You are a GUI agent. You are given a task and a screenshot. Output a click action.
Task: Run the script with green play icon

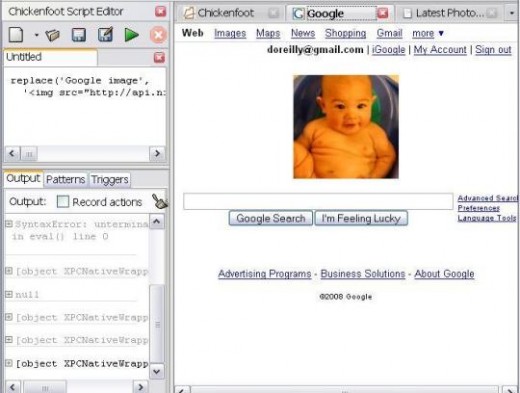(131, 35)
